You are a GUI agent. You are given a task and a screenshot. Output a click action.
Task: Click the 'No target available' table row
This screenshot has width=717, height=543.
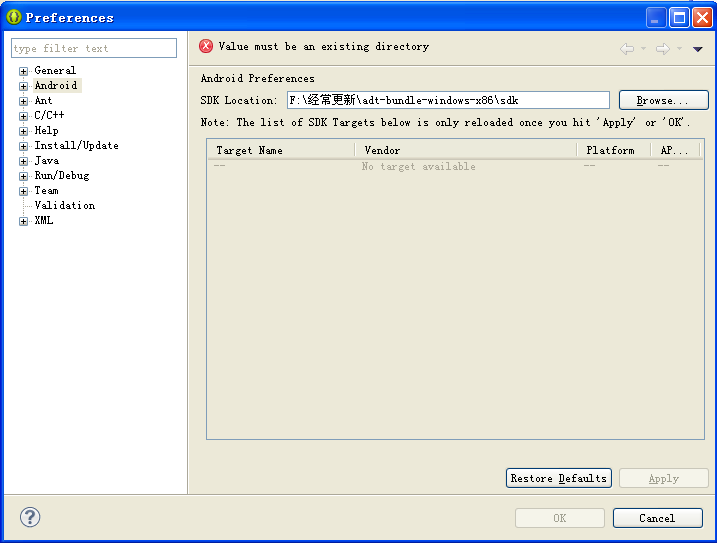455,167
